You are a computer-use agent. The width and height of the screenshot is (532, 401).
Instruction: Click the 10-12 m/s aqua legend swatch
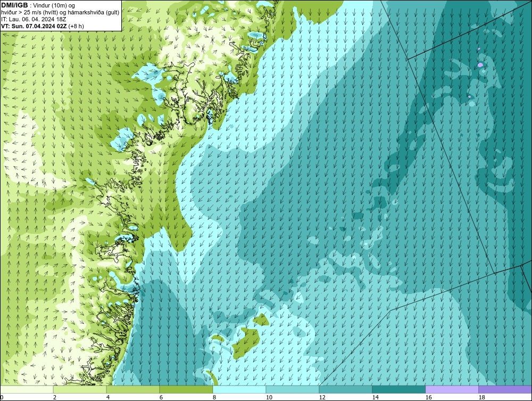point(293,389)
